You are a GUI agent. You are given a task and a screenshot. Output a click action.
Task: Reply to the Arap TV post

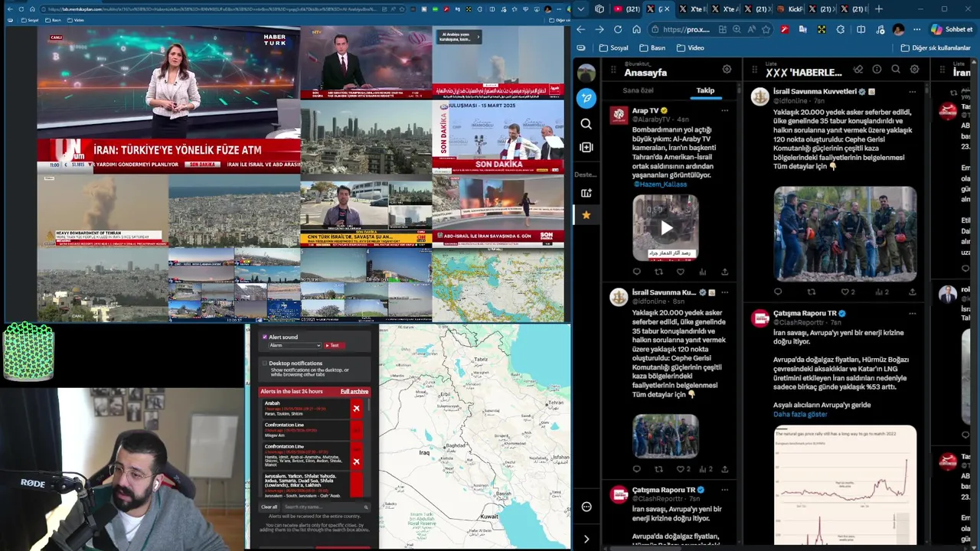[x=636, y=272]
